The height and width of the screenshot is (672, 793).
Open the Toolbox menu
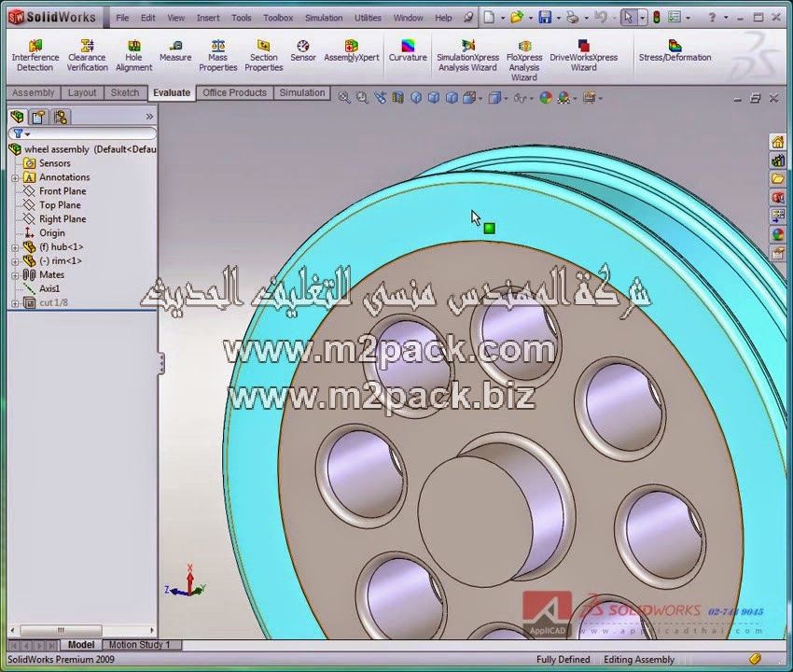point(278,18)
